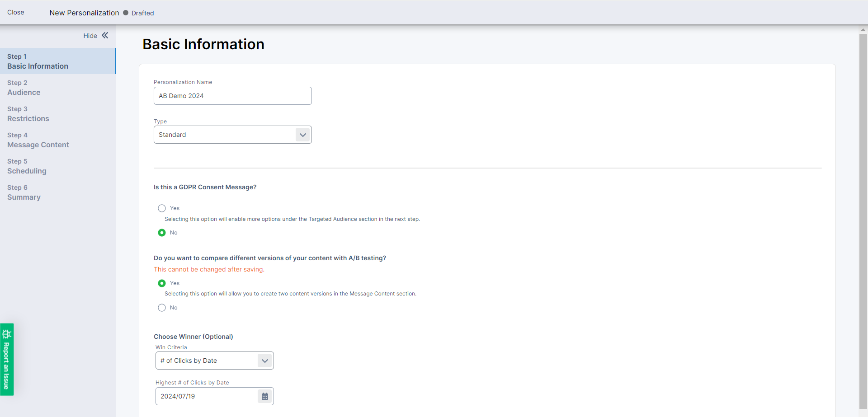Viewport: 868px width, 417px height.
Task: Select Yes for GDPR Consent Message
Action: pyautogui.click(x=162, y=208)
